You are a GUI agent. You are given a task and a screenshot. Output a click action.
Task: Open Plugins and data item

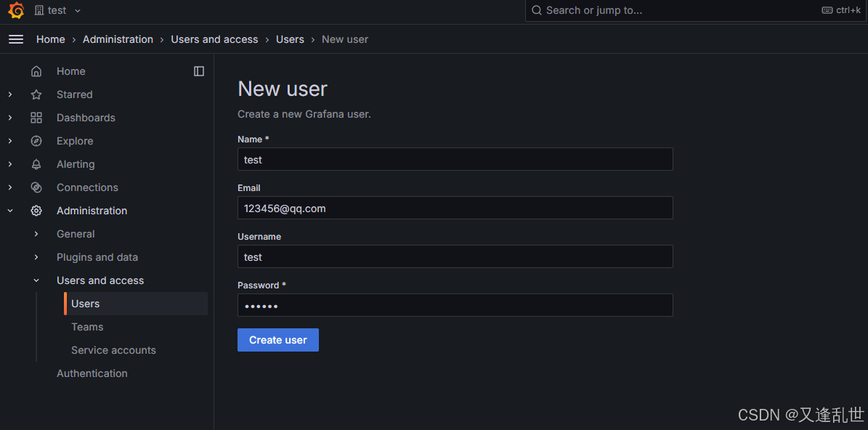pos(97,257)
